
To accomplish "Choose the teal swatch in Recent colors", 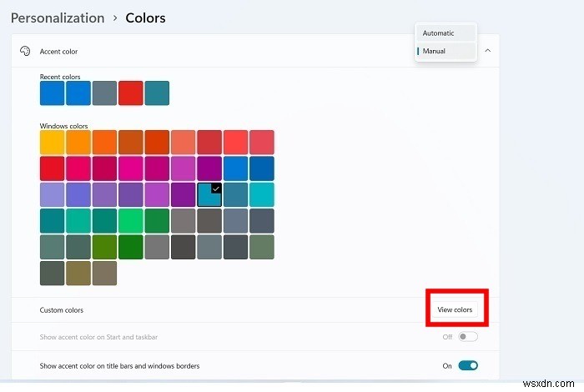I will [156, 93].
